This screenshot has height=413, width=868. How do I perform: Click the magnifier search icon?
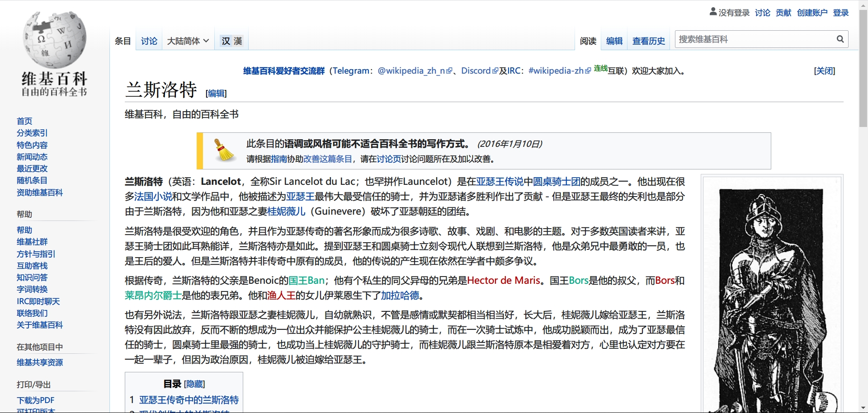pos(840,39)
